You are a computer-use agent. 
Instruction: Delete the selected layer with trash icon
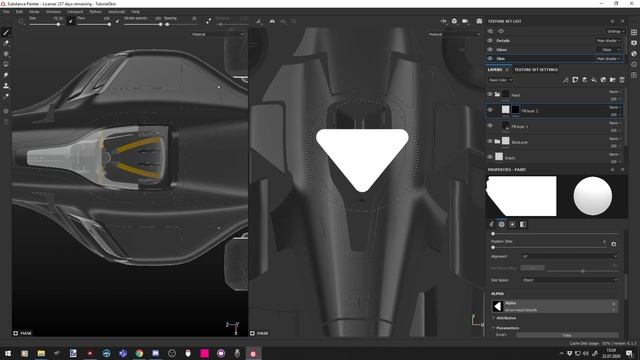[x=622, y=80]
